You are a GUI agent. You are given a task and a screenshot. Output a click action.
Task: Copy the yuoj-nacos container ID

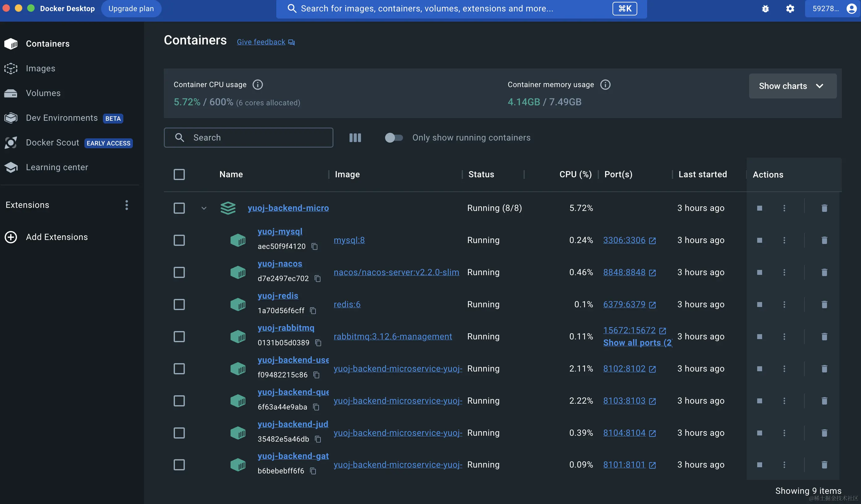[317, 279]
